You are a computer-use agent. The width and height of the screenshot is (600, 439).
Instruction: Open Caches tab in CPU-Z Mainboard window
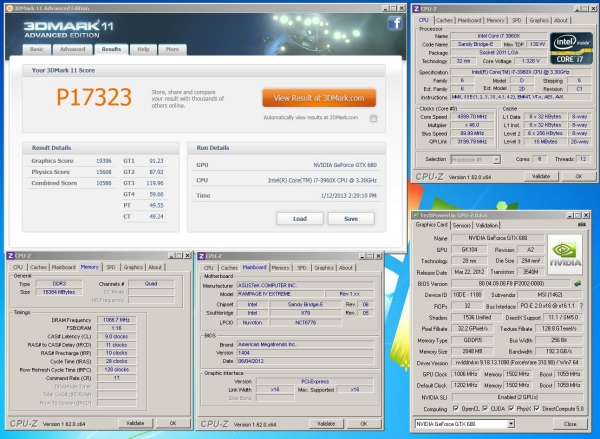click(229, 268)
